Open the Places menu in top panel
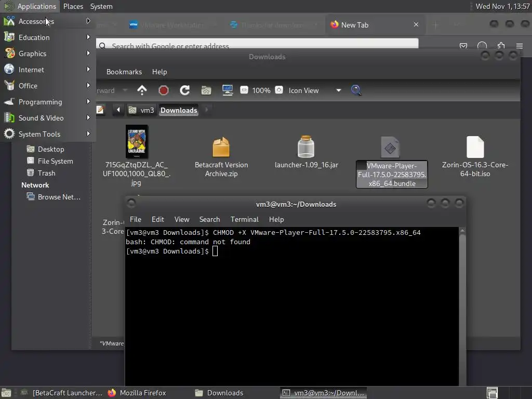The width and height of the screenshot is (532, 399). 73,6
